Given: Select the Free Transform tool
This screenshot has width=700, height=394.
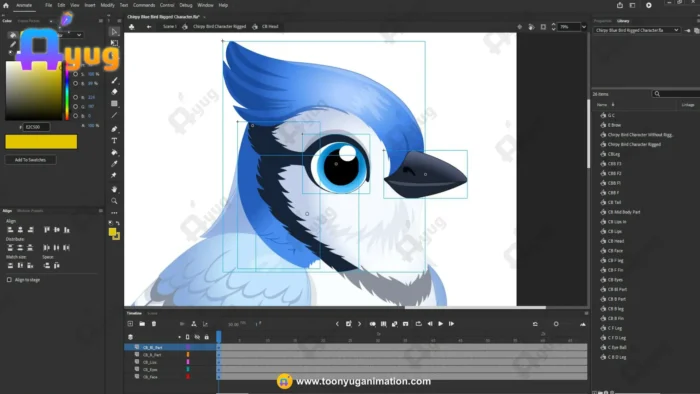Looking at the screenshot, I should pyautogui.click(x=114, y=43).
